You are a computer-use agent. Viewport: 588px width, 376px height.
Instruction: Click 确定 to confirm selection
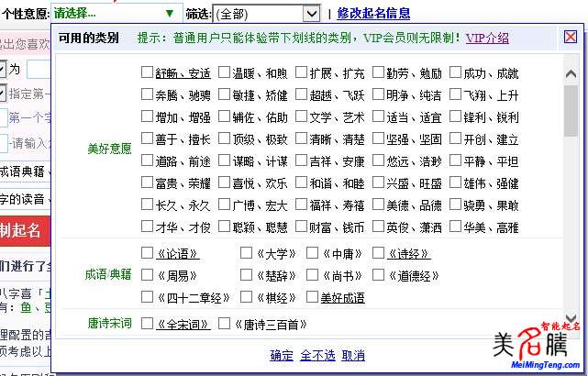point(282,356)
